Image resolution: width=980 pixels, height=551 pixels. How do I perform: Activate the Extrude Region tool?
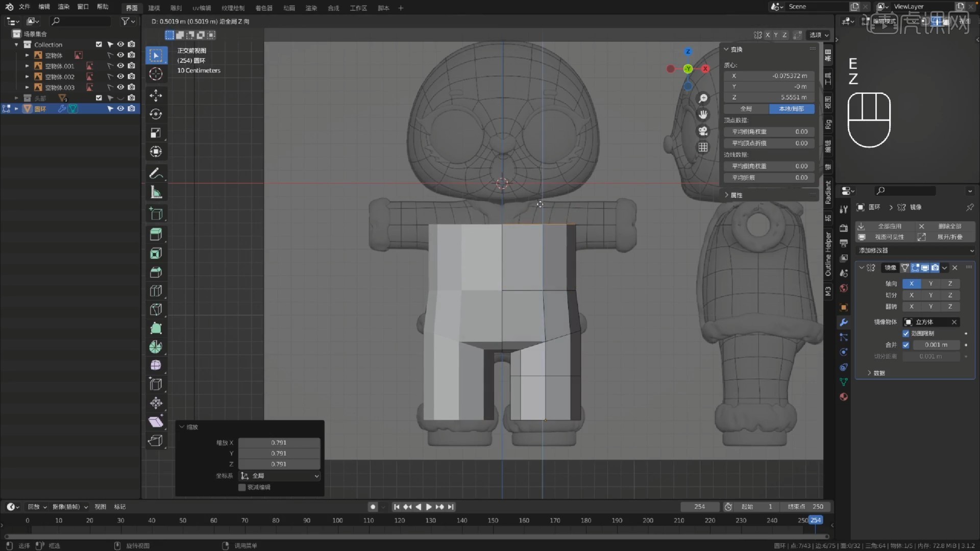point(156,234)
